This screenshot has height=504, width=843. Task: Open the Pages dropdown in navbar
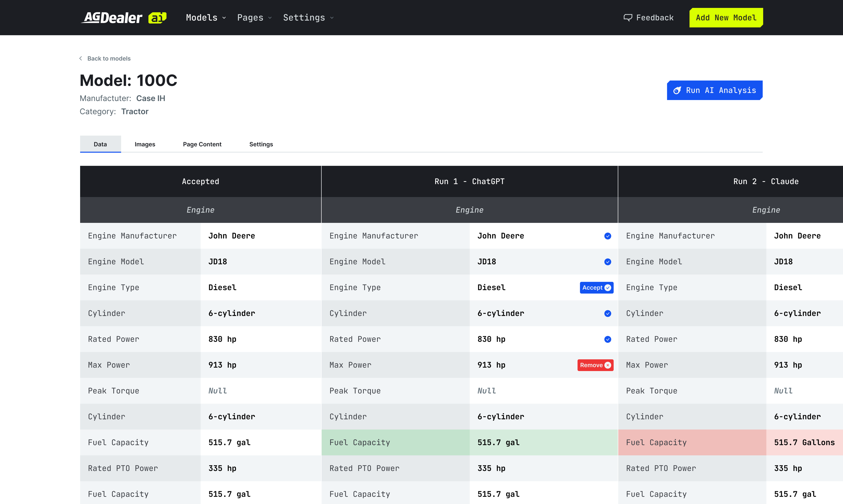(x=254, y=18)
